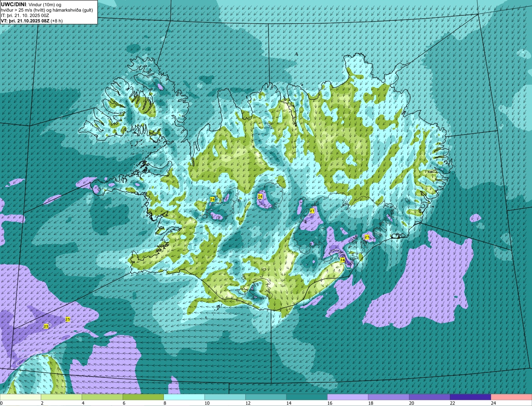Viewport: 532px width, 406px height.
Task: Pick the 18–20 m/s medium purple swatch
Action: (389, 397)
